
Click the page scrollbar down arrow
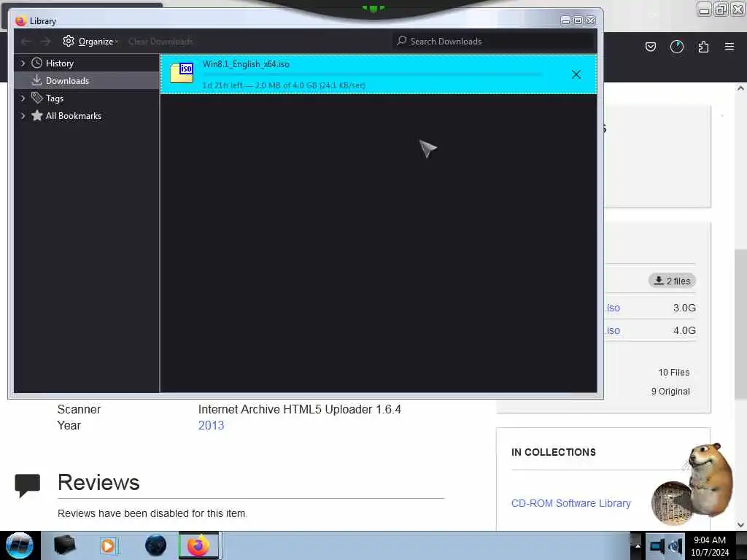[740, 525]
